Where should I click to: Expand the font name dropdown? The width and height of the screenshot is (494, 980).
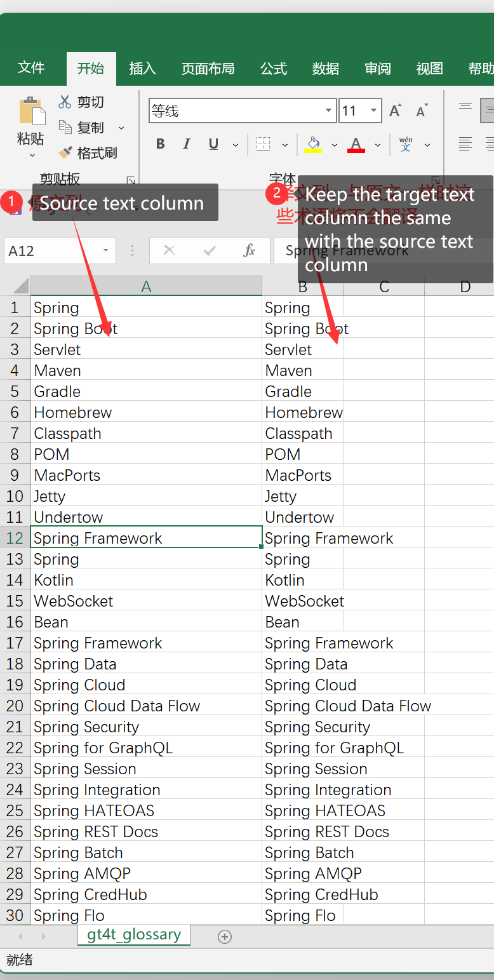pyautogui.click(x=328, y=111)
